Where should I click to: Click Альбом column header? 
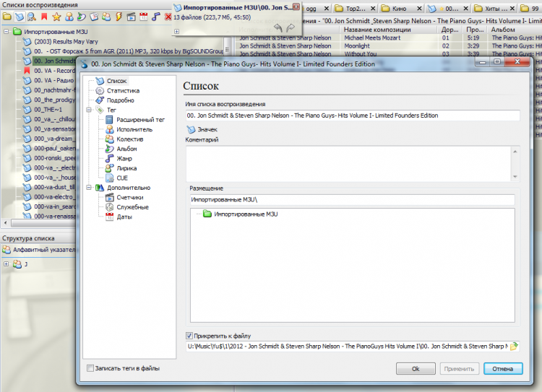pyautogui.click(x=515, y=30)
